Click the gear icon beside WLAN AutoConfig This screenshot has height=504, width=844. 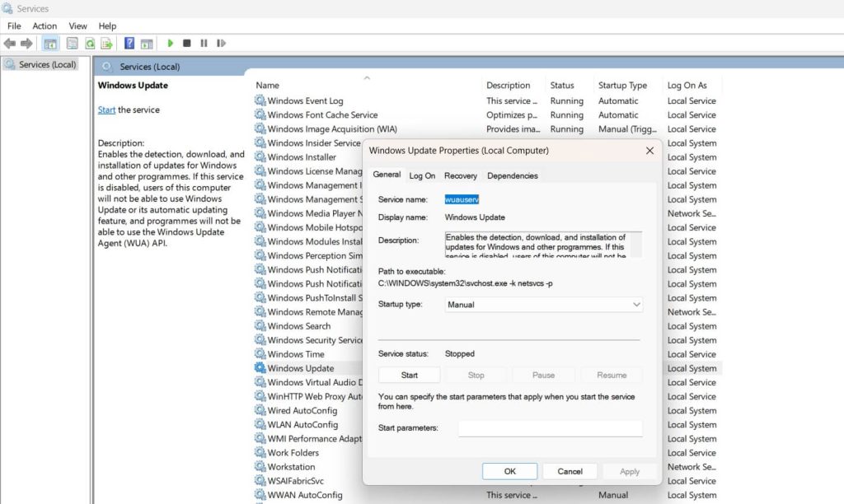point(260,424)
